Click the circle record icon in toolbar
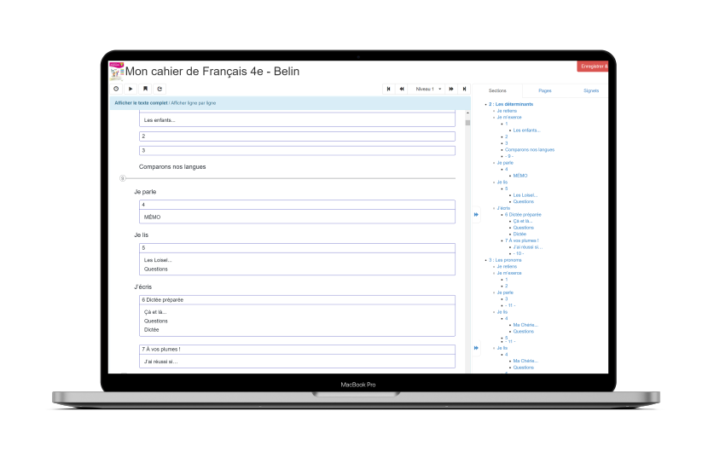720x475 pixels. 116,89
